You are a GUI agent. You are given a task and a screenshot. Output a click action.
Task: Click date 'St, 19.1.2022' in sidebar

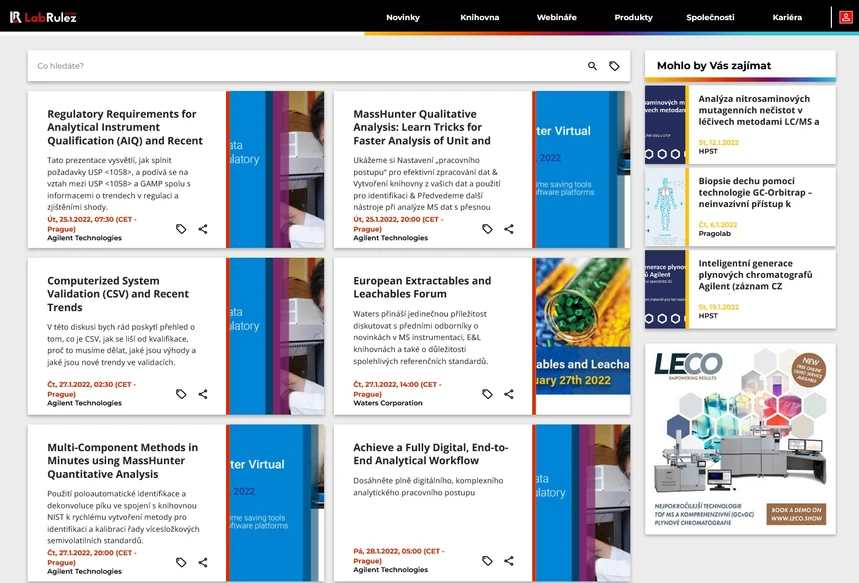coord(718,307)
